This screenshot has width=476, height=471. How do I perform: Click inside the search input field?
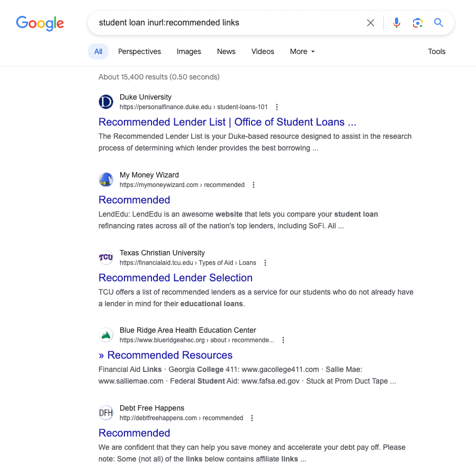pyautogui.click(x=228, y=23)
